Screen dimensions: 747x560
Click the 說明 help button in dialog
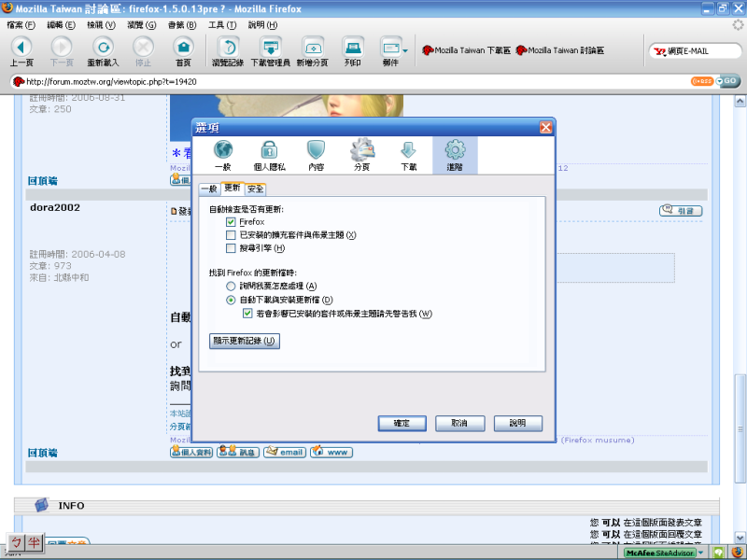tap(518, 423)
